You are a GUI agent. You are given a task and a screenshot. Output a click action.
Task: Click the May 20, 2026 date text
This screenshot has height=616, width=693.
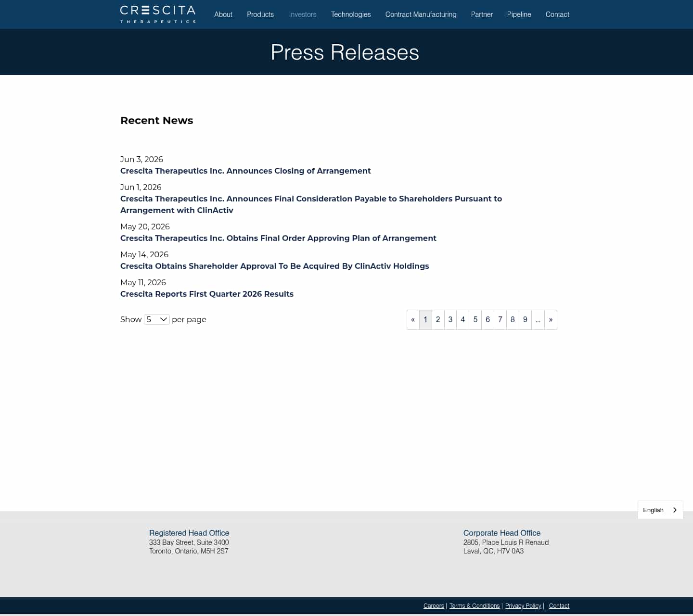tap(145, 226)
